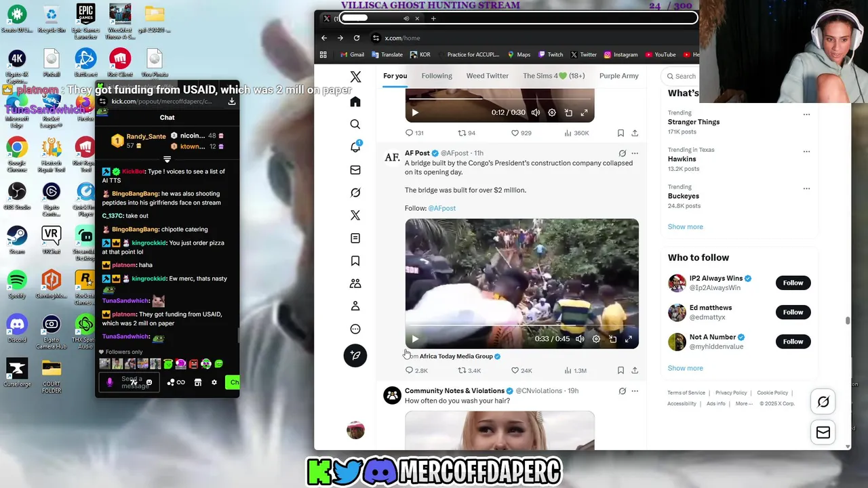868x488 pixels.
Task: Open settings gear on bridge video
Action: 596,339
